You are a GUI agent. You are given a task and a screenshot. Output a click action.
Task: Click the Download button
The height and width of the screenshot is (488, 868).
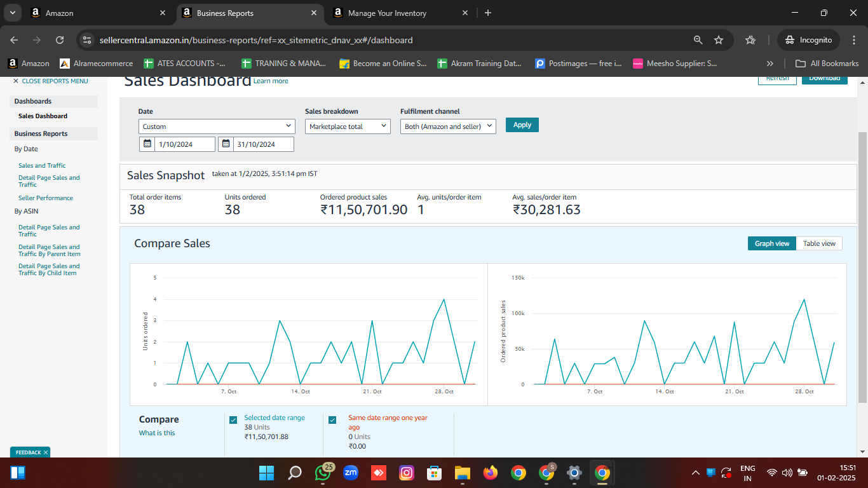pos(824,79)
